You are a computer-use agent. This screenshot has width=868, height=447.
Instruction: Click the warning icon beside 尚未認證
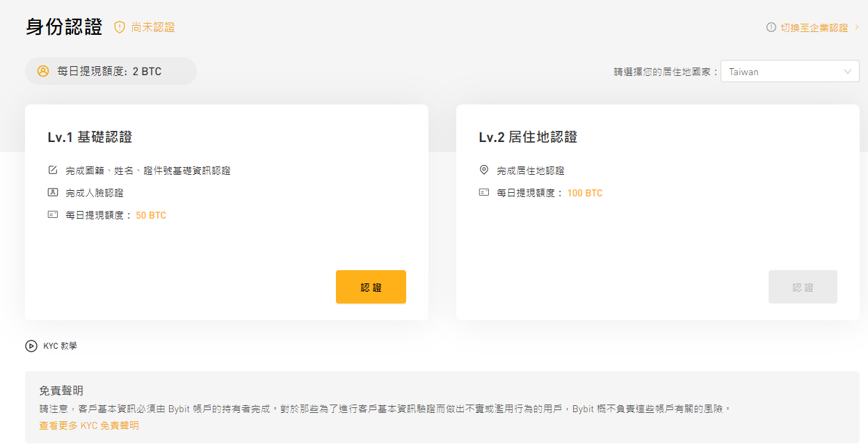click(x=118, y=26)
